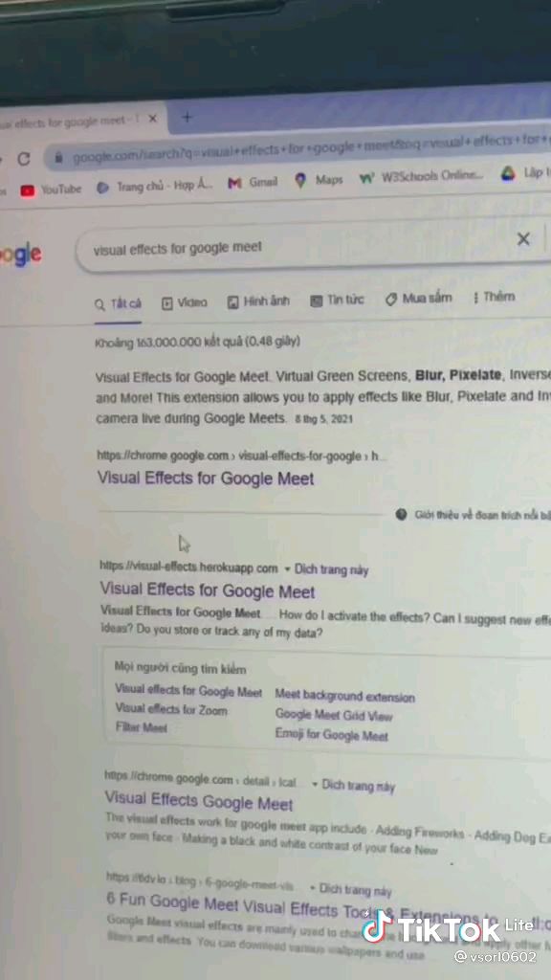Expand Dịch trang này for Visual Effects Google Meet
The image size is (551, 980).
pyautogui.click(x=354, y=785)
